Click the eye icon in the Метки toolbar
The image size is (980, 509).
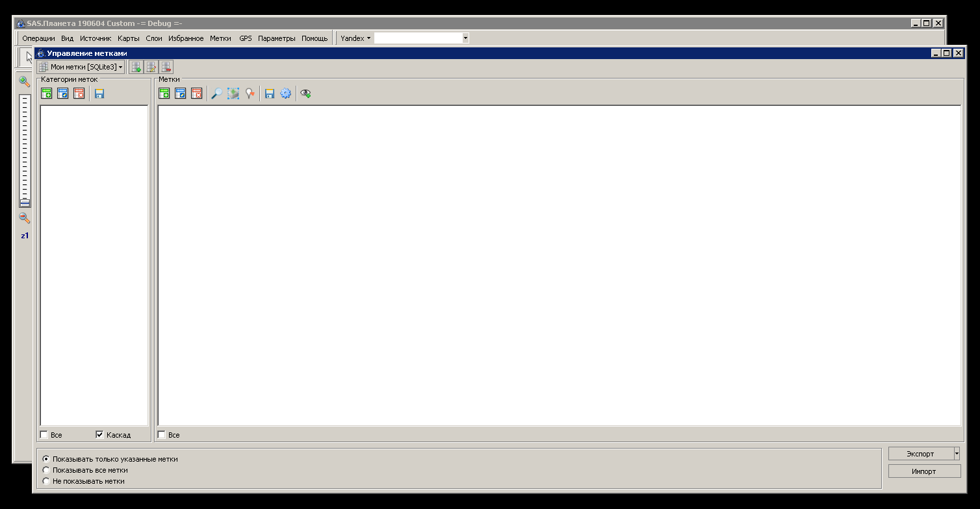(305, 94)
